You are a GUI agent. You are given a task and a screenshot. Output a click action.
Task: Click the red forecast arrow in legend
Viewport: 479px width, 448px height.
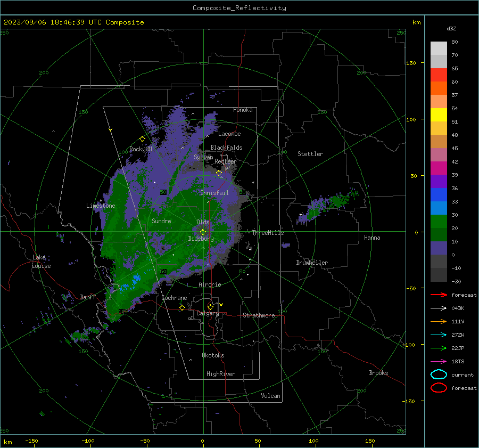click(439, 295)
